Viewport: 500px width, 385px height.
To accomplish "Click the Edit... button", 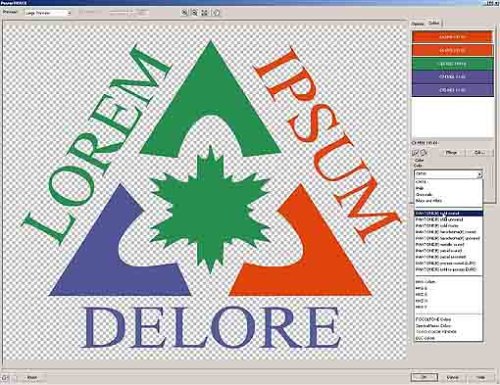I will click(x=479, y=152).
